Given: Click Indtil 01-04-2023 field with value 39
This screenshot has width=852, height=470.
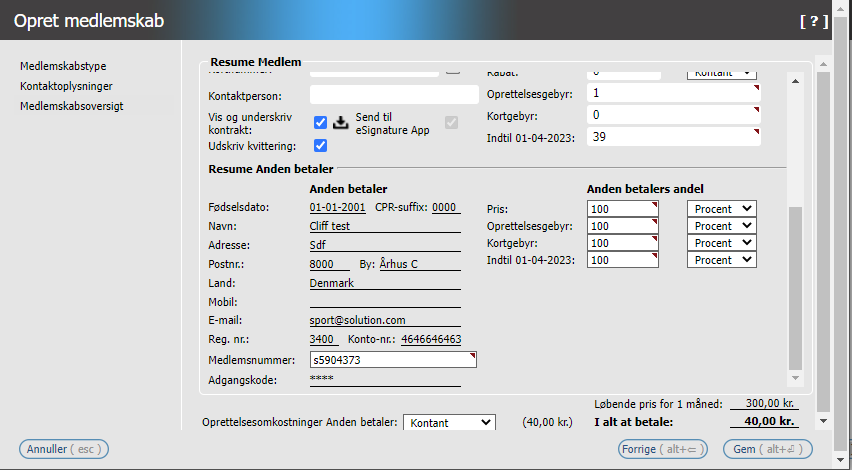Looking at the screenshot, I should 674,136.
